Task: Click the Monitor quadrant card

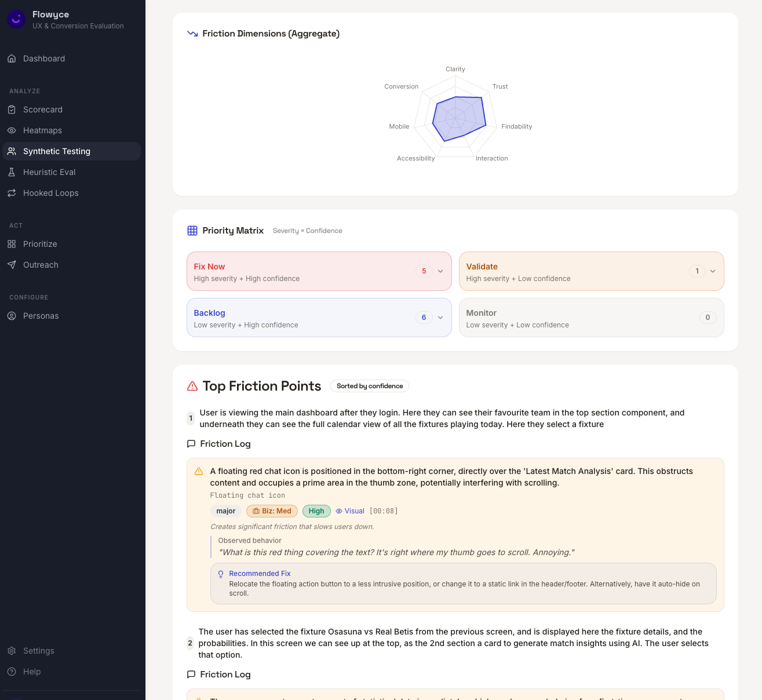Action: pyautogui.click(x=591, y=318)
